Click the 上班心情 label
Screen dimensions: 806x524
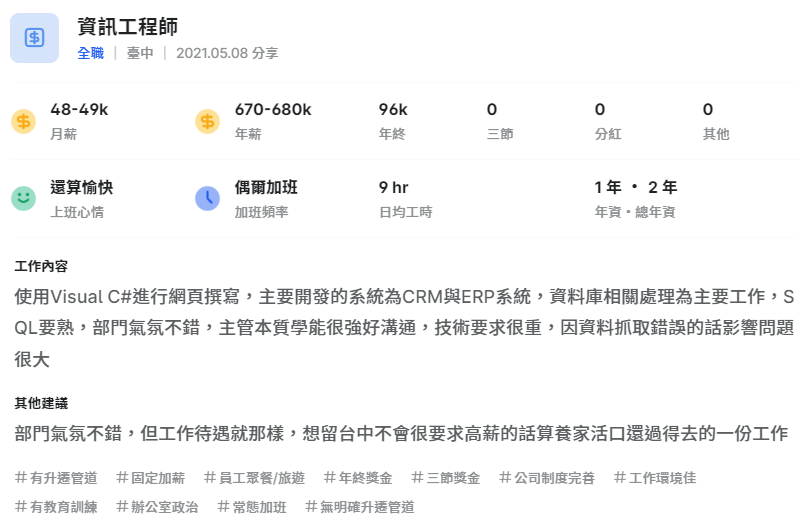coord(77,212)
